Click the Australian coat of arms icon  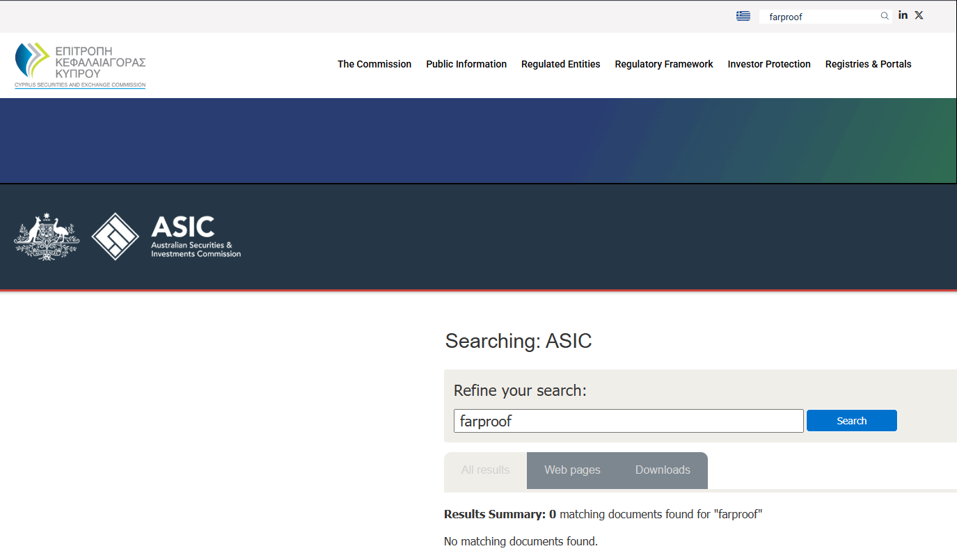47,237
